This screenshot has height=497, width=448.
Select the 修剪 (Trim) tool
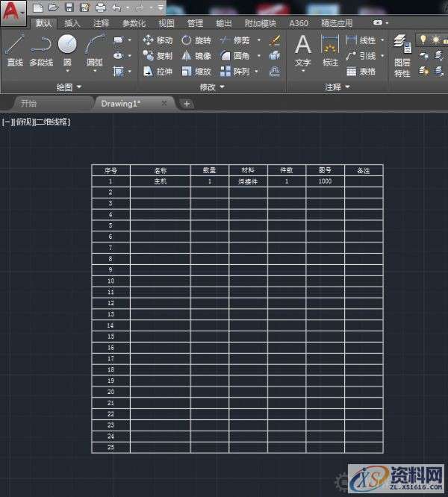(x=235, y=40)
